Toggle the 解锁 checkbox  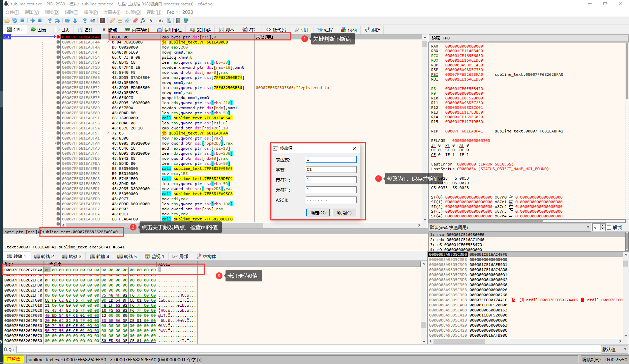[x=609, y=227]
